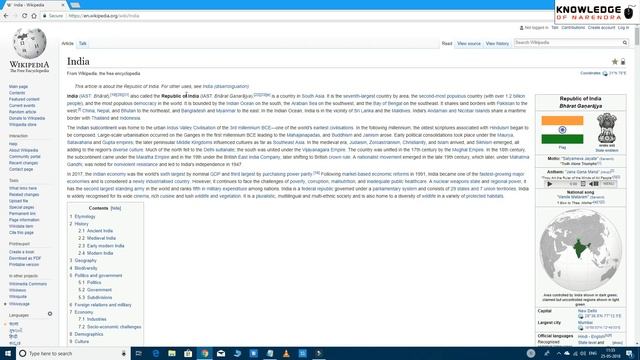This screenshot has width=640, height=360.
Task: Open browser home page icon
Action: (x=34, y=16)
